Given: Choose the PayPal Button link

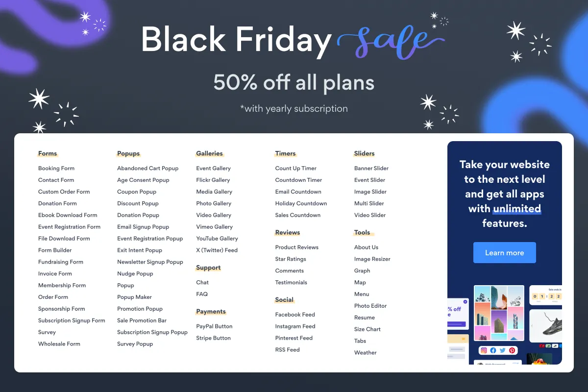Looking at the screenshot, I should point(214,326).
